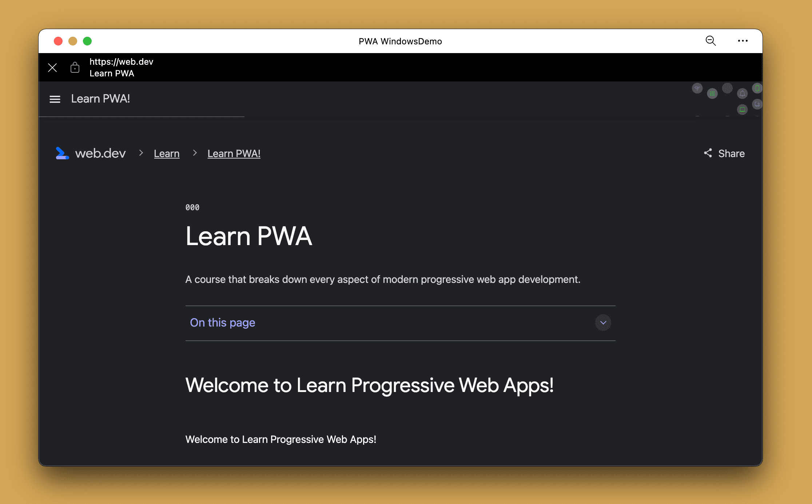
Task: Click the dropdown chevron on 'On this page'
Action: pyautogui.click(x=603, y=322)
